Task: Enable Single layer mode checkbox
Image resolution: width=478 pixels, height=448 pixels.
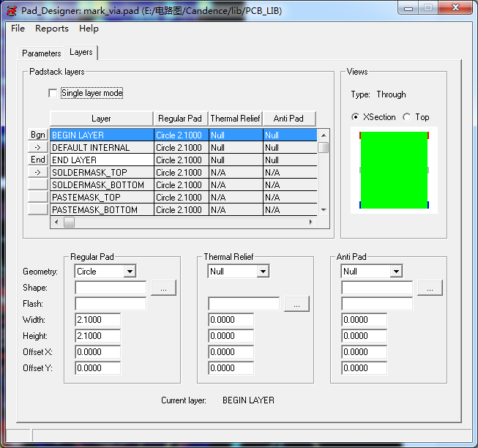Action: pyautogui.click(x=53, y=93)
